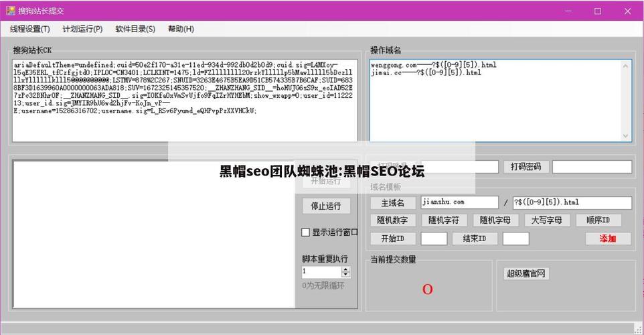
Task: Open the 计划运行(P) menu
Action: [82, 29]
